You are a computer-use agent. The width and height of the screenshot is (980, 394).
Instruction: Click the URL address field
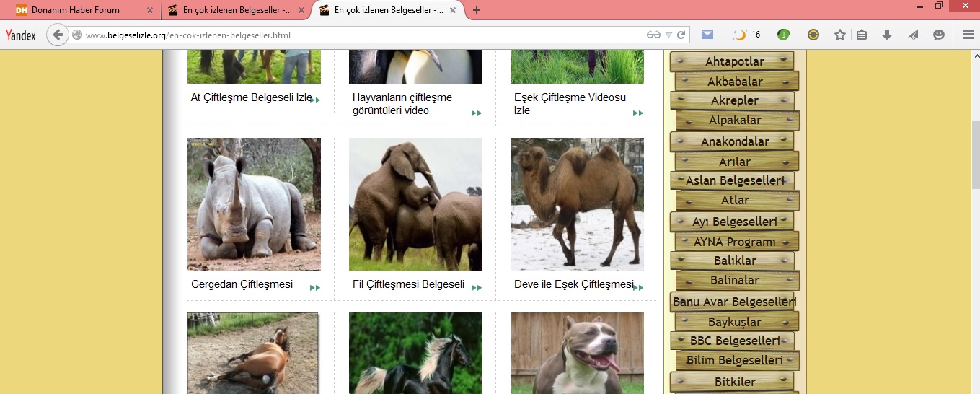(x=361, y=35)
